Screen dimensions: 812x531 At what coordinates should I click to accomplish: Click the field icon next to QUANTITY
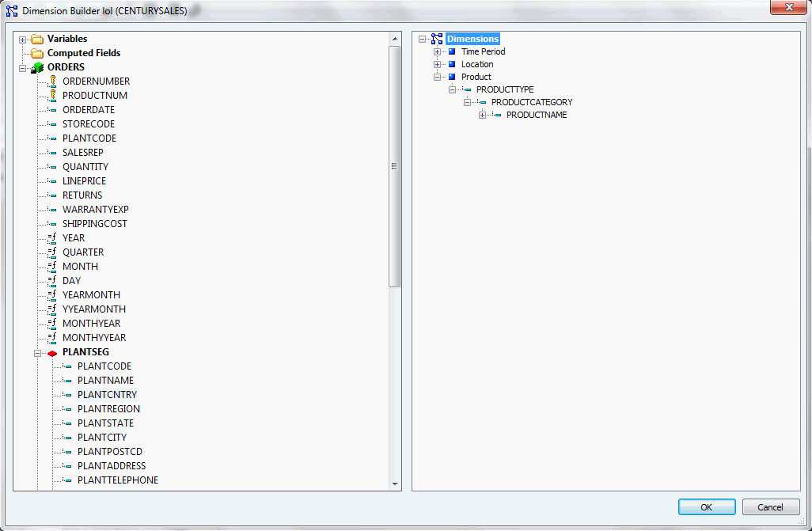click(52, 167)
